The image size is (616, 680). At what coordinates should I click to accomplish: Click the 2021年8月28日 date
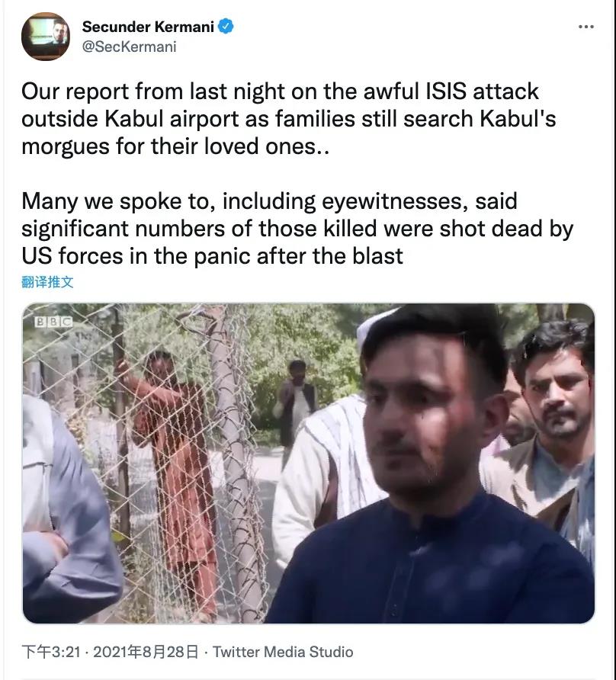tap(146, 652)
